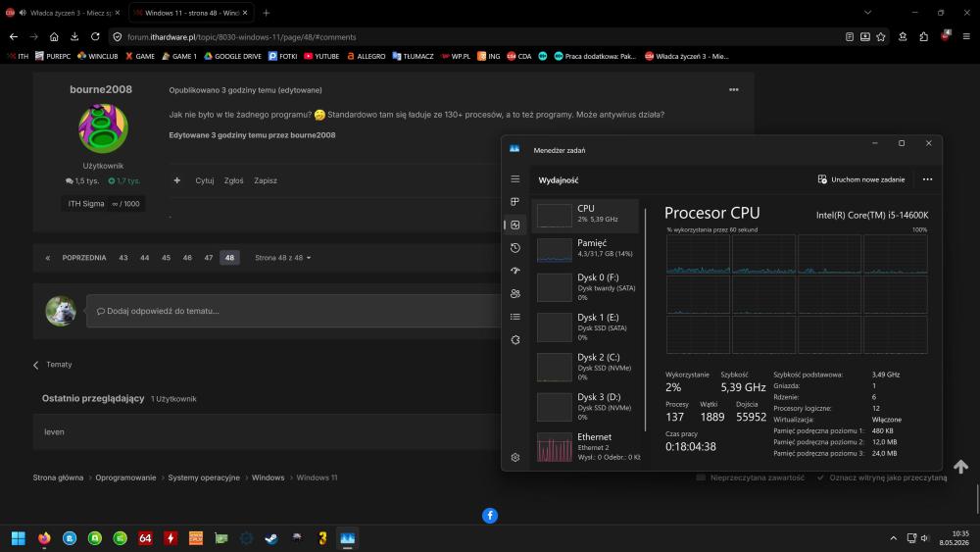Open Firefox extensions puzzle icon
The width and height of the screenshot is (980, 552).
point(924,37)
